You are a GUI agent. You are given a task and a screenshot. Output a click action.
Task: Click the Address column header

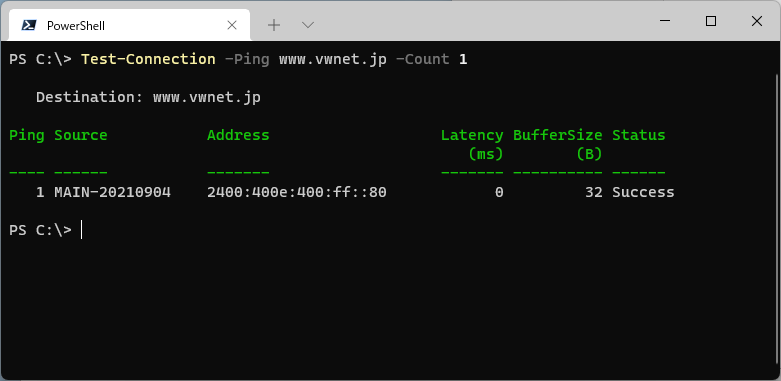pos(238,135)
